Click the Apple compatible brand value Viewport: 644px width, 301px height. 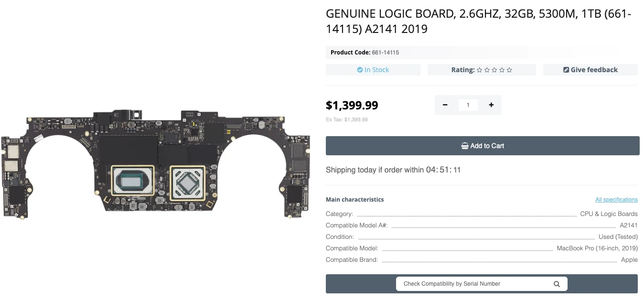[x=629, y=259]
